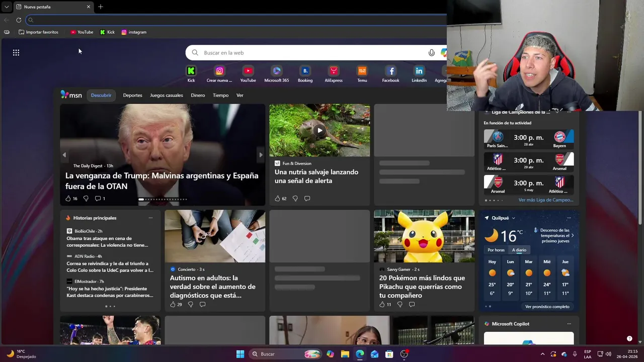Open the AliExpress shortcut tile
The height and width of the screenshot is (362, 644).
coord(334,74)
